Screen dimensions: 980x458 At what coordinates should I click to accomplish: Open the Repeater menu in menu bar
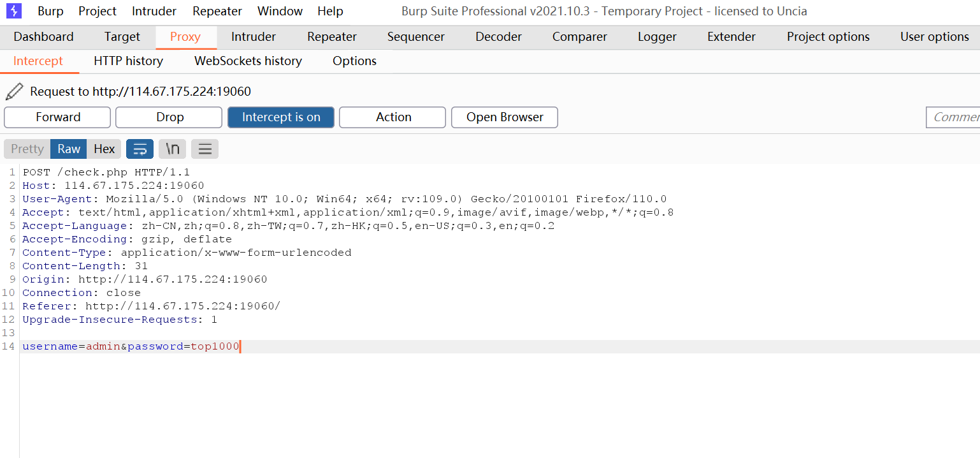coord(217,11)
